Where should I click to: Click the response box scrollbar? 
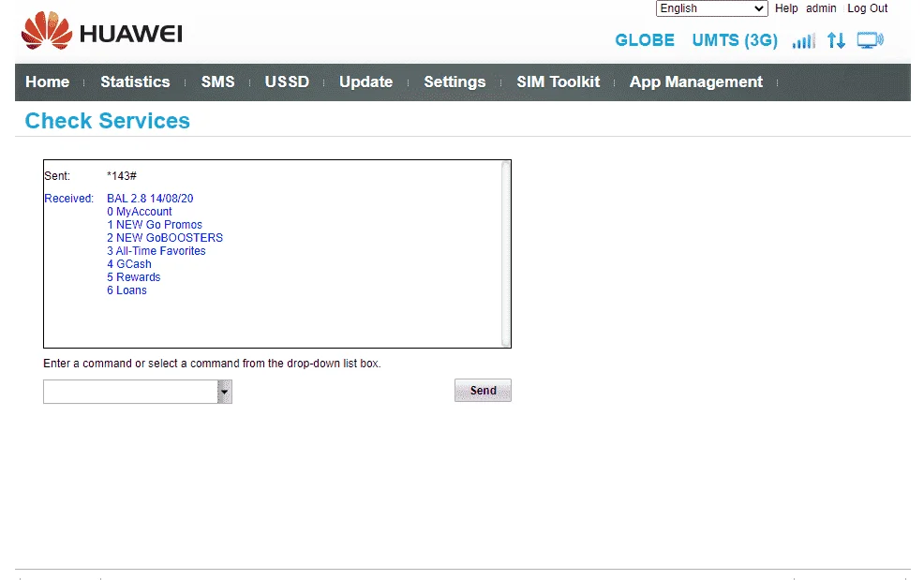pos(506,253)
